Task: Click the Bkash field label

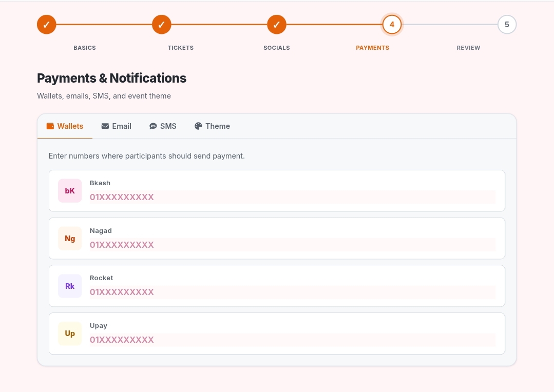Action: point(100,183)
